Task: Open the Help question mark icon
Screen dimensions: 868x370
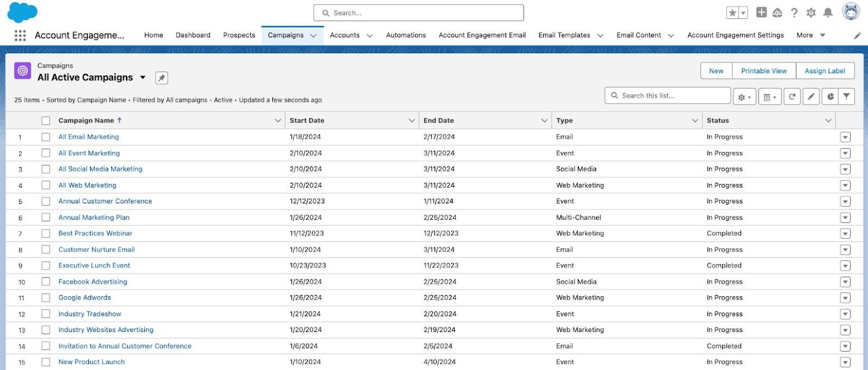Action: coord(794,12)
